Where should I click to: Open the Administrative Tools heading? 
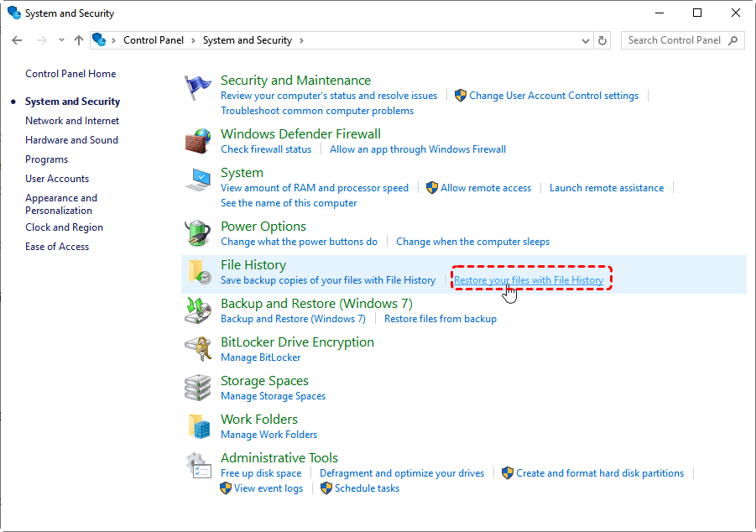[x=279, y=457]
